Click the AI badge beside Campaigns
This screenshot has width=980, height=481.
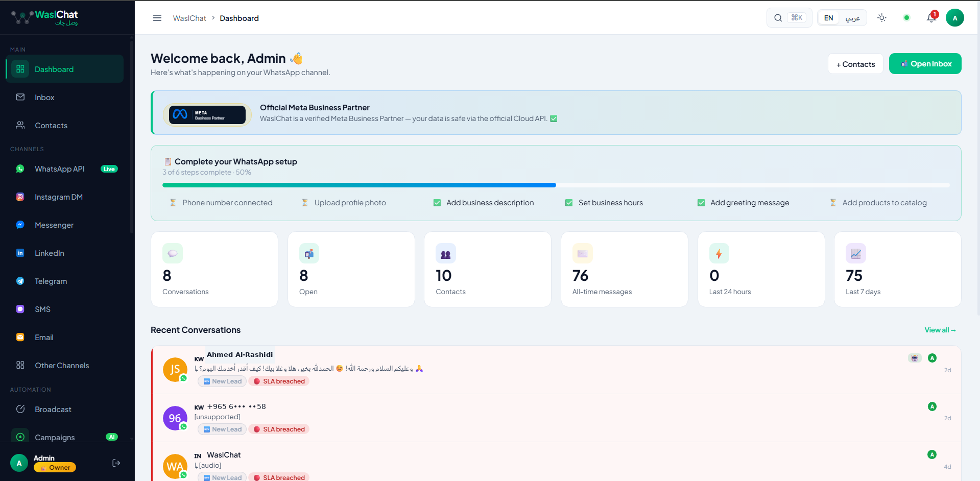112,437
